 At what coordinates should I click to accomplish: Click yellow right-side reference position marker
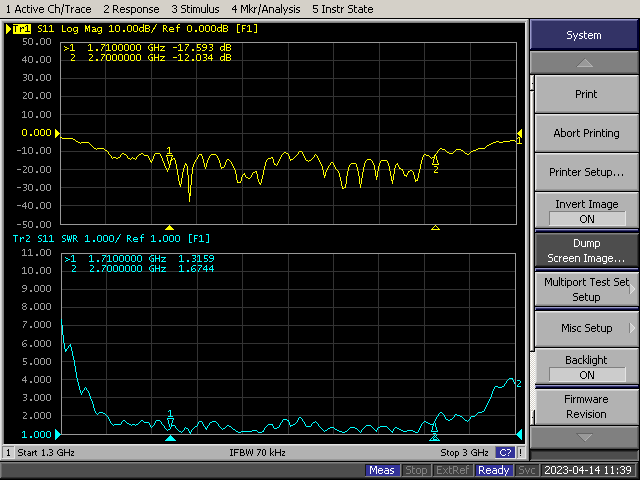519,133
